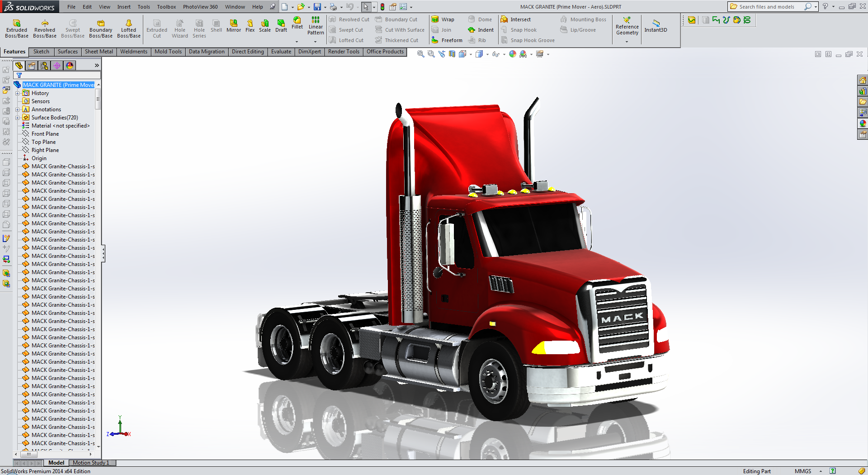868x475 pixels.
Task: Open SolidWorks Resources home in task pane
Action: (863, 80)
